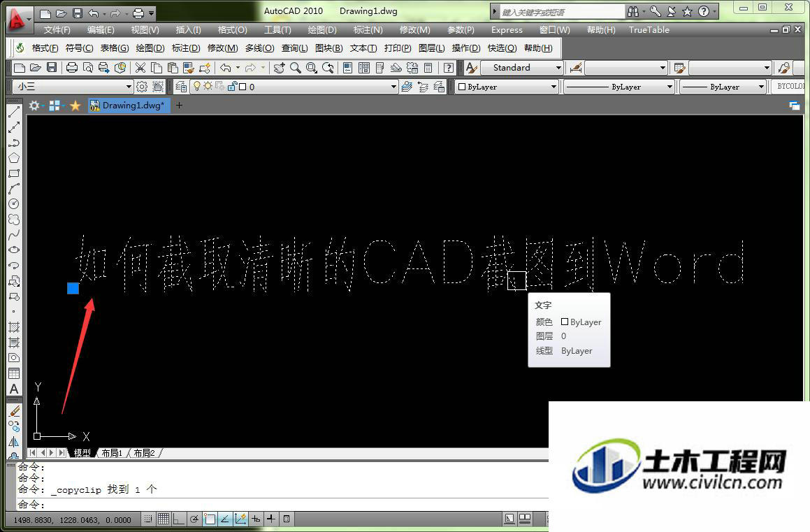Open the Help question mark toolbar icon

(x=449, y=68)
